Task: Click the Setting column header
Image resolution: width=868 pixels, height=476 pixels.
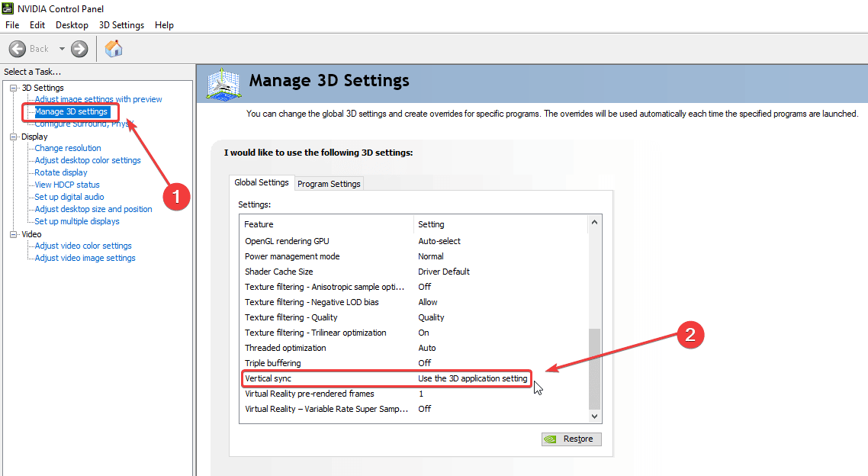Action: coord(500,224)
